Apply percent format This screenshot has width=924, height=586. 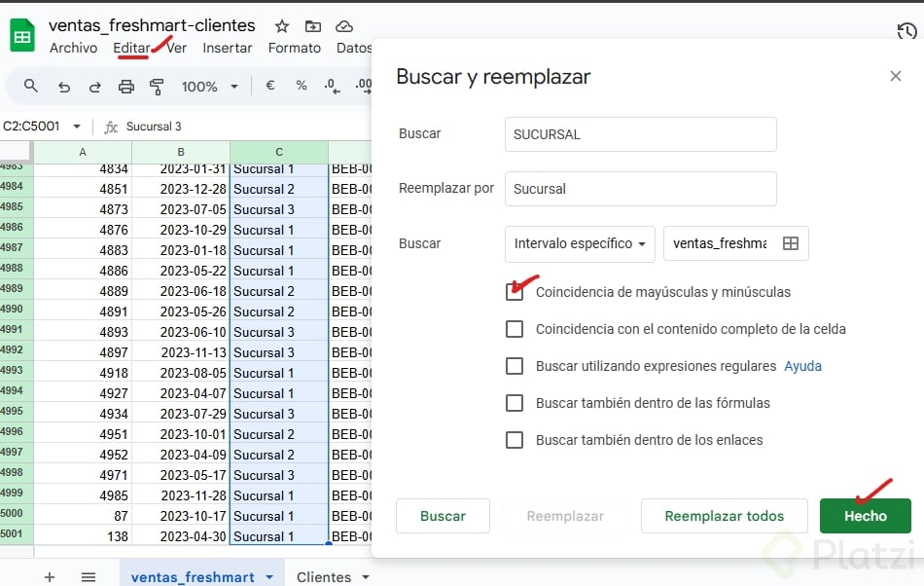[x=302, y=86]
